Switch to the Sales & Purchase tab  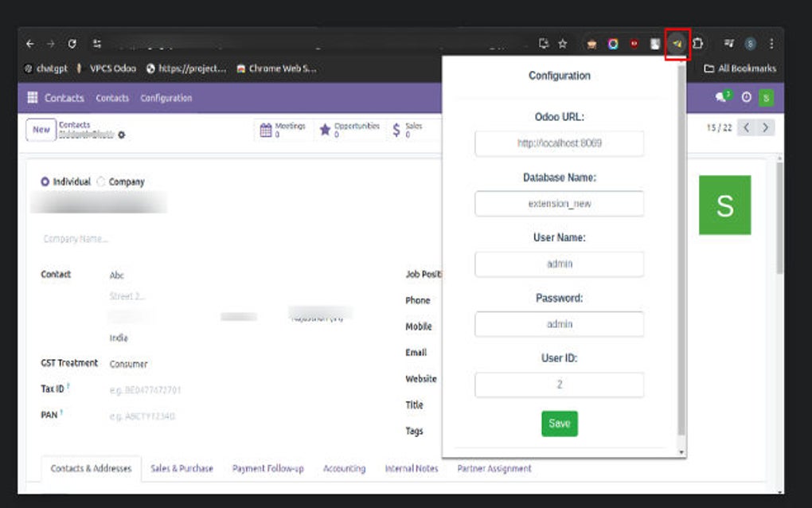coord(182,468)
